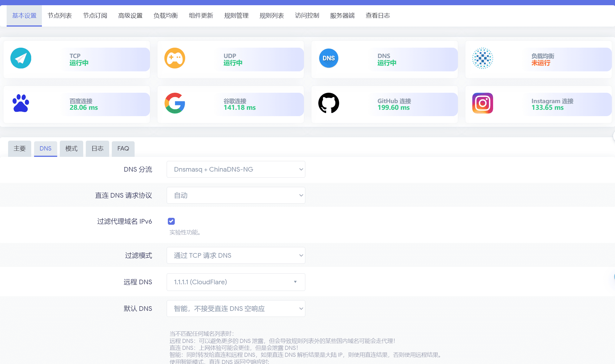
Task: Click the Baidu paw connection icon
Action: pyautogui.click(x=21, y=103)
